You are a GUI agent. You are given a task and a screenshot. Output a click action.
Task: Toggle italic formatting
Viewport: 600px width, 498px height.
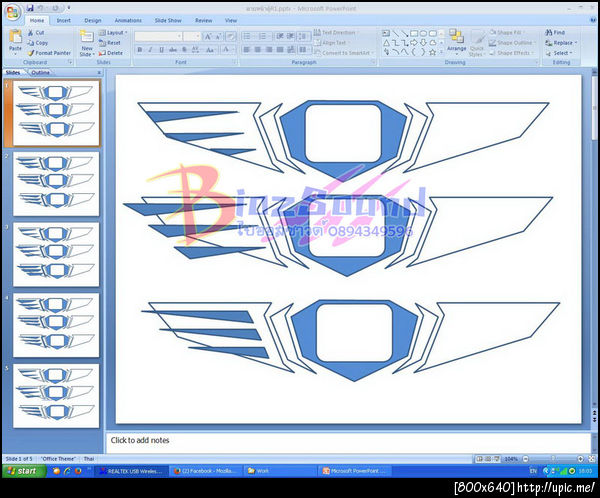click(x=150, y=50)
